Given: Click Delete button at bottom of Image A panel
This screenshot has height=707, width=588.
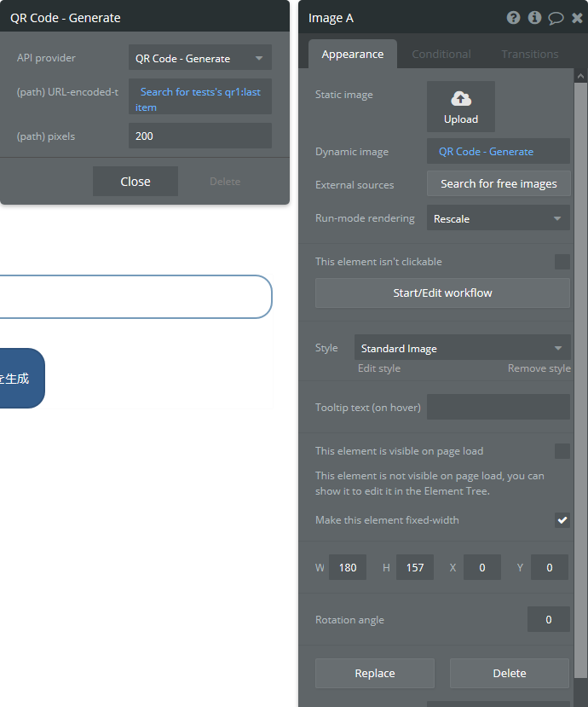Looking at the screenshot, I should click(510, 673).
